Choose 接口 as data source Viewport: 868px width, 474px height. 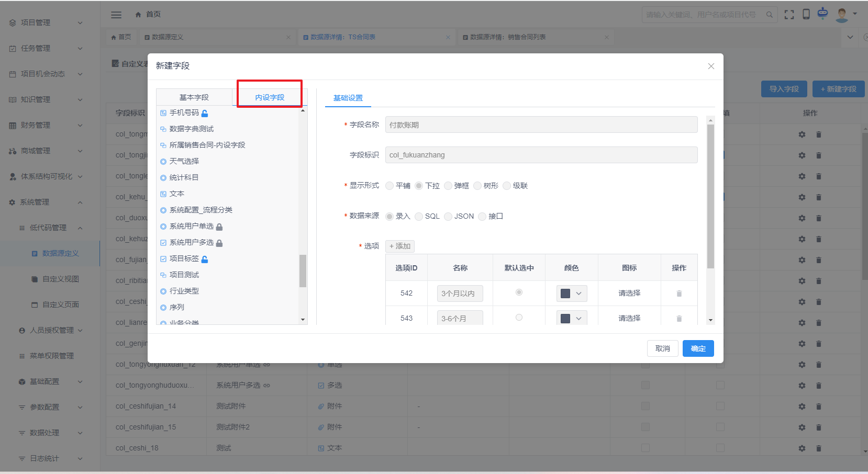tap(482, 217)
